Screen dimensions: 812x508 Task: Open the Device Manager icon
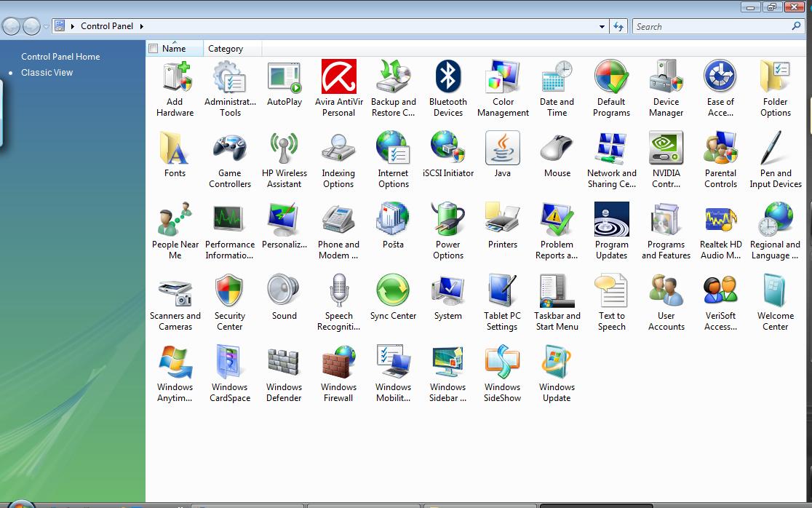click(x=666, y=78)
